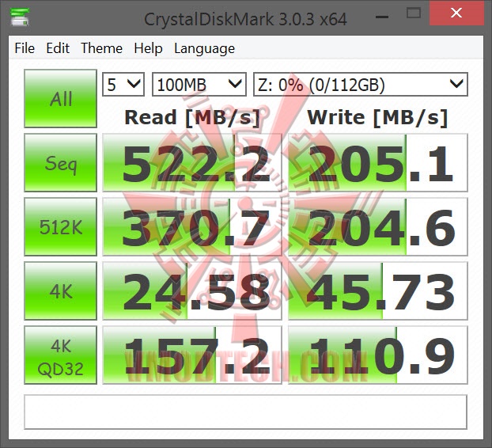Viewport: 492px width, 448px height.
Task: Start the 4K QD32 benchmark test
Action: pos(61,355)
